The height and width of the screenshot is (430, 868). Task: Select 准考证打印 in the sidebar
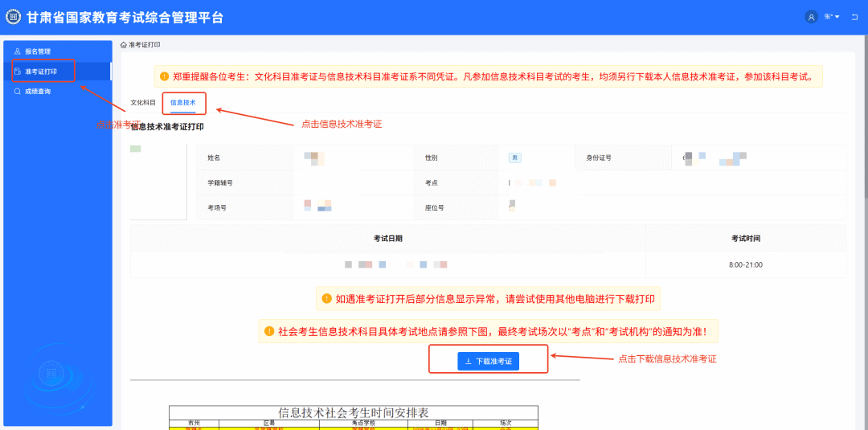(40, 72)
